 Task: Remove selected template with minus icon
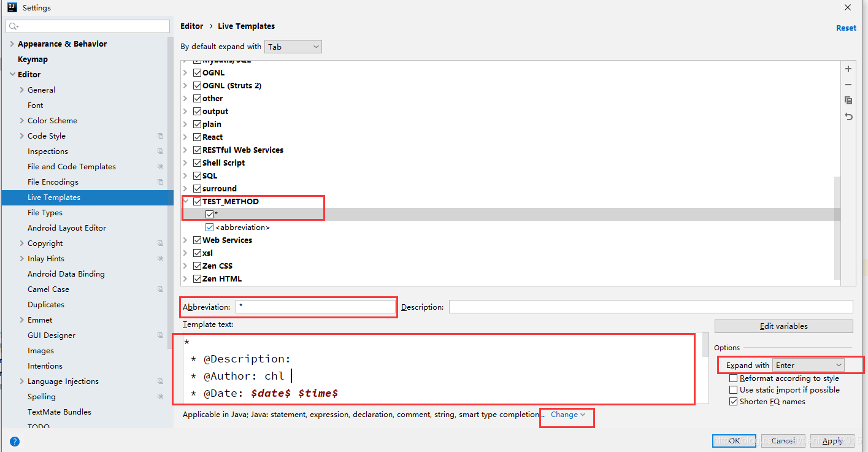(x=848, y=85)
